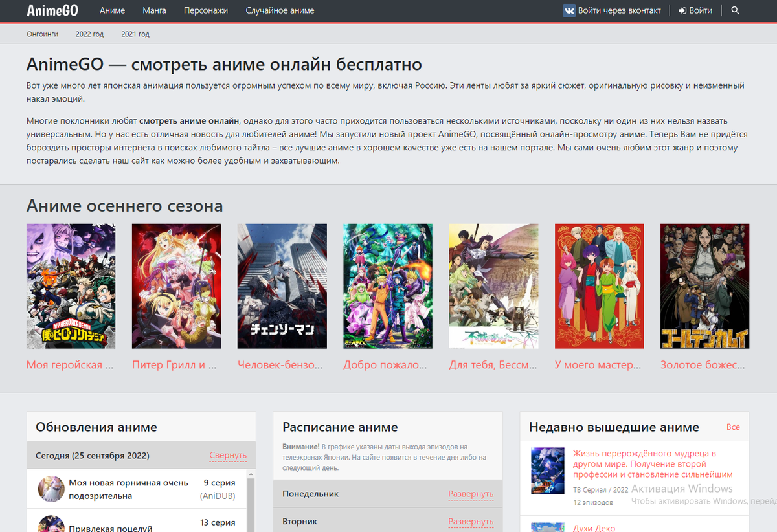Click the Для тебя, Бессм... title link

point(493,365)
